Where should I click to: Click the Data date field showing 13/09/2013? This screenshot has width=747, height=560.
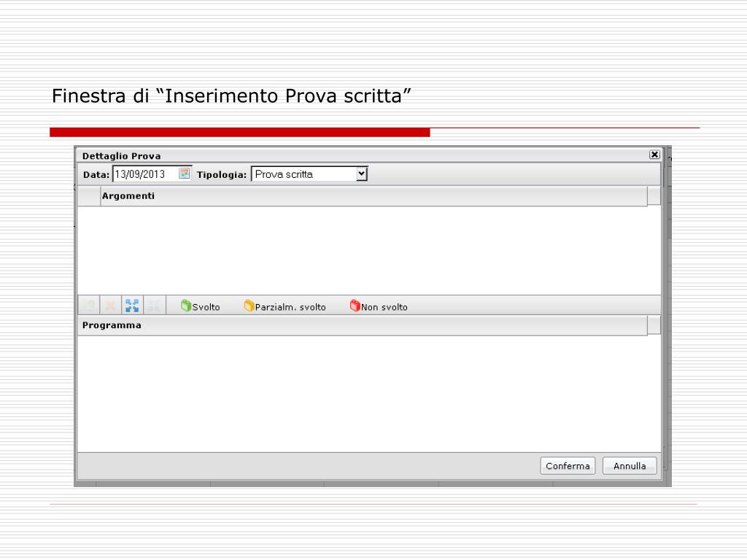click(x=152, y=174)
